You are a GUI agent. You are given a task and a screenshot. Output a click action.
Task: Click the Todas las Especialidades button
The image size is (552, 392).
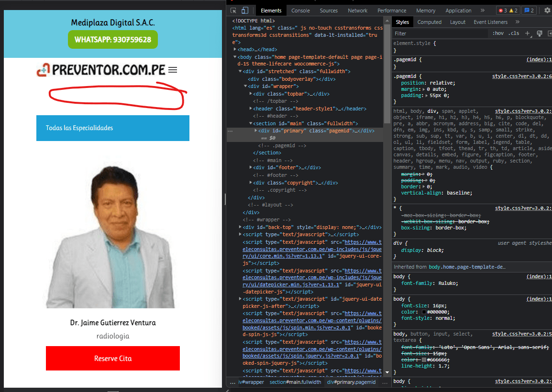click(113, 128)
